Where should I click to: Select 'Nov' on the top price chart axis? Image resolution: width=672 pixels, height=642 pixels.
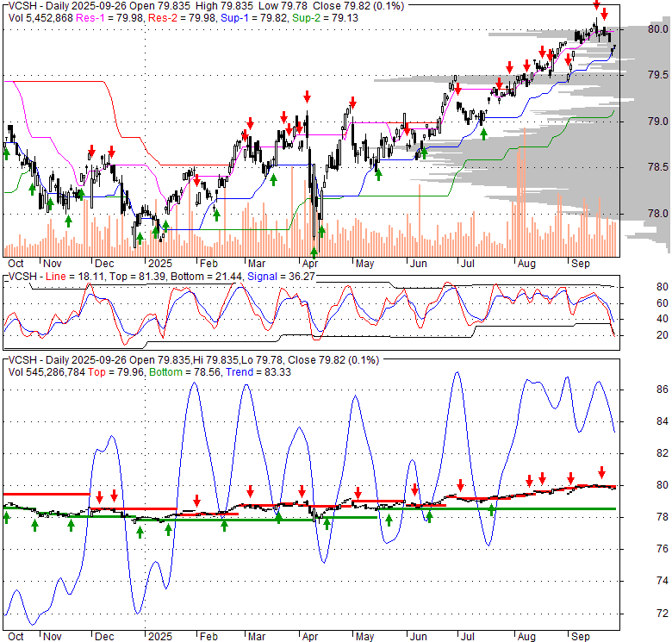tap(53, 264)
